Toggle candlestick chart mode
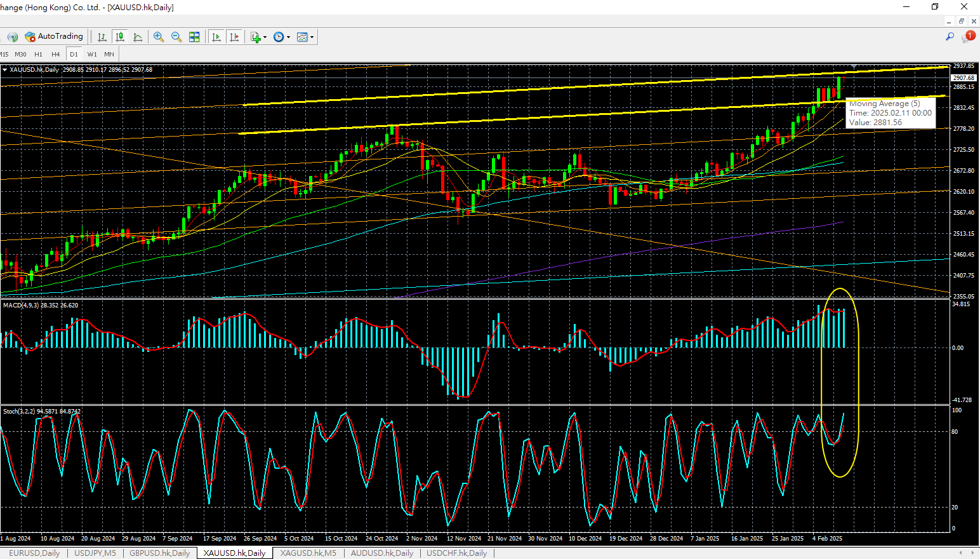This screenshot has width=980, height=559. pos(120,37)
